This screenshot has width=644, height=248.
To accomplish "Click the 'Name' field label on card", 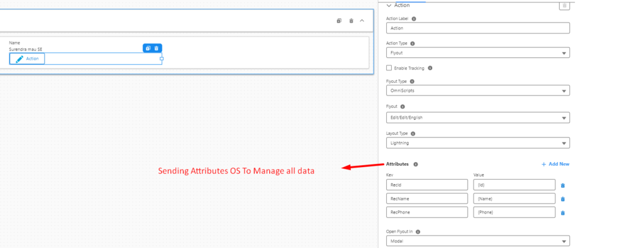I will tap(14, 43).
